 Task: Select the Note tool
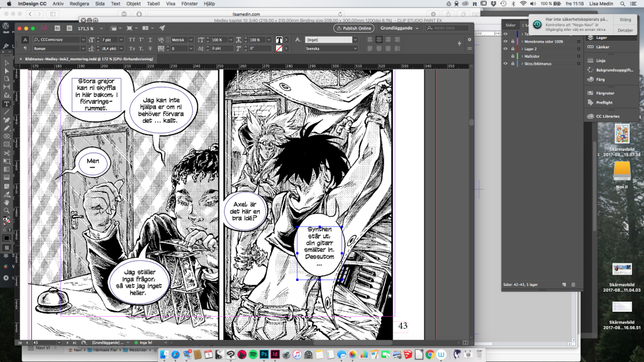[7, 186]
